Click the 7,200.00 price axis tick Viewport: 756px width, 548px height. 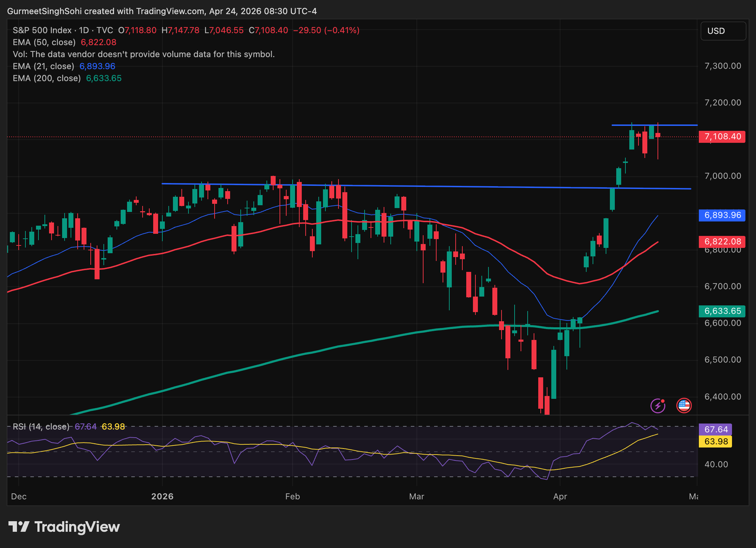click(723, 103)
